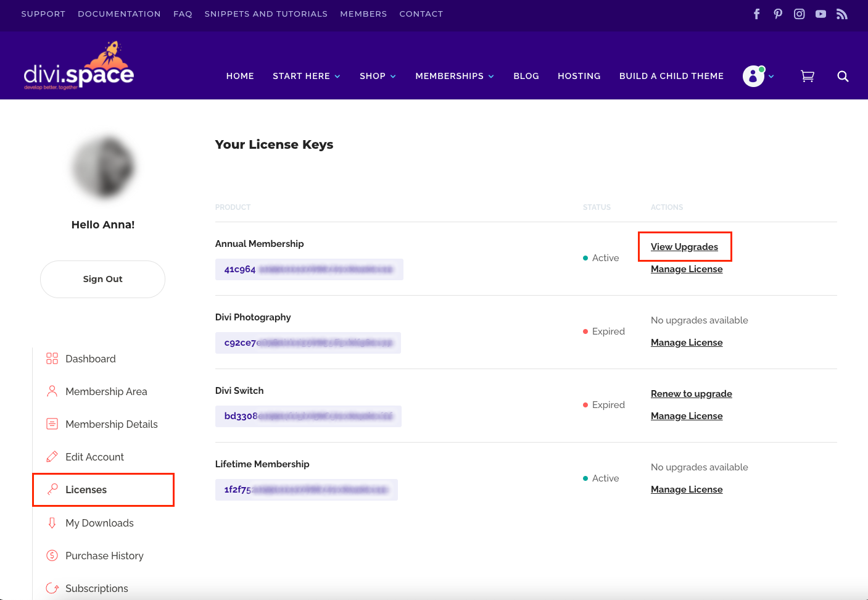Go to Home in main navigation
The width and height of the screenshot is (868, 600).
pos(240,76)
